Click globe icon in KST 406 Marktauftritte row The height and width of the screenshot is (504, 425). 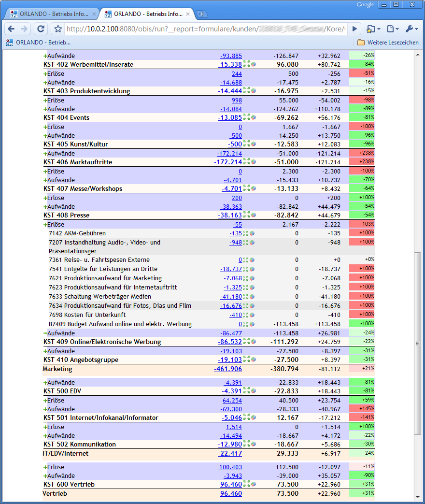tap(254, 162)
